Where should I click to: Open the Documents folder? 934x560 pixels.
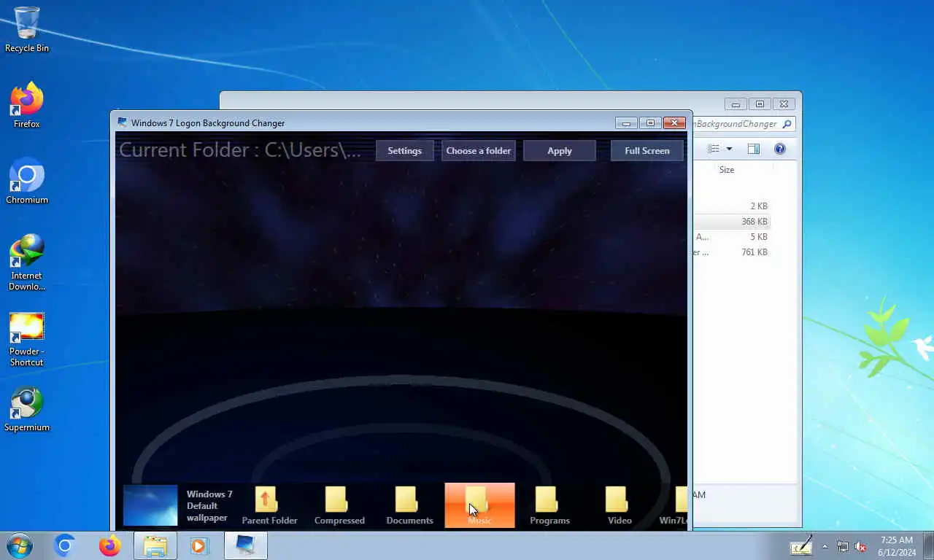409,505
